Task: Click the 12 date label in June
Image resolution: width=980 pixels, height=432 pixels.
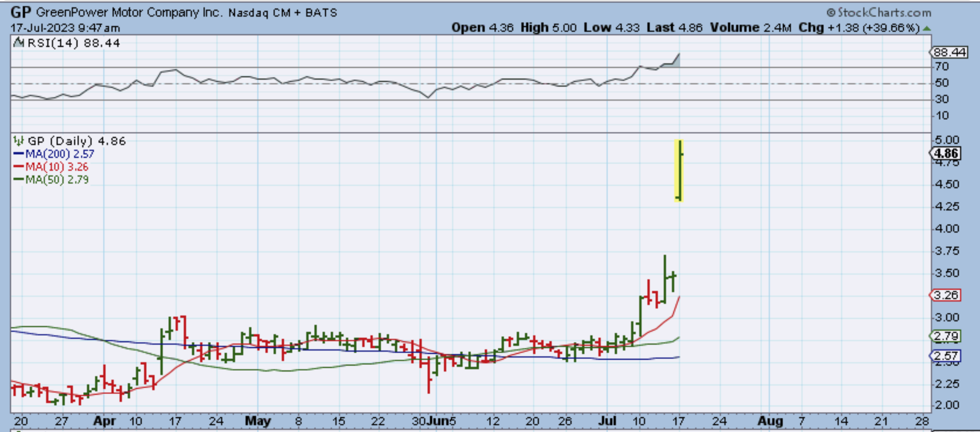Action: point(493,421)
